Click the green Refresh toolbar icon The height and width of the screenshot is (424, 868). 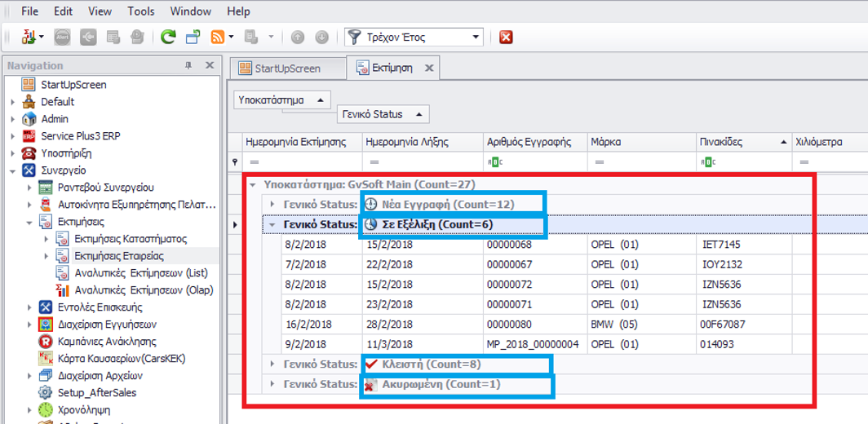[x=168, y=38]
